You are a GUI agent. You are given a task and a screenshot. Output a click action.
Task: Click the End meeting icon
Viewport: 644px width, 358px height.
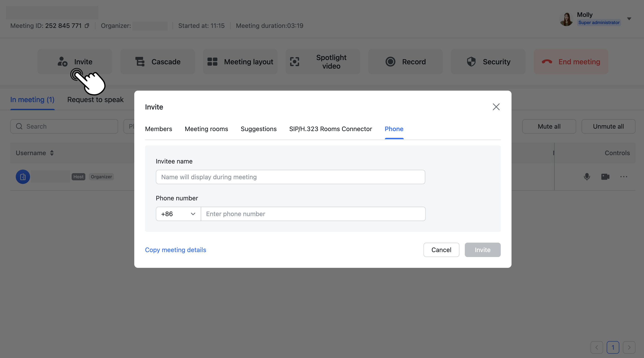[x=547, y=62]
